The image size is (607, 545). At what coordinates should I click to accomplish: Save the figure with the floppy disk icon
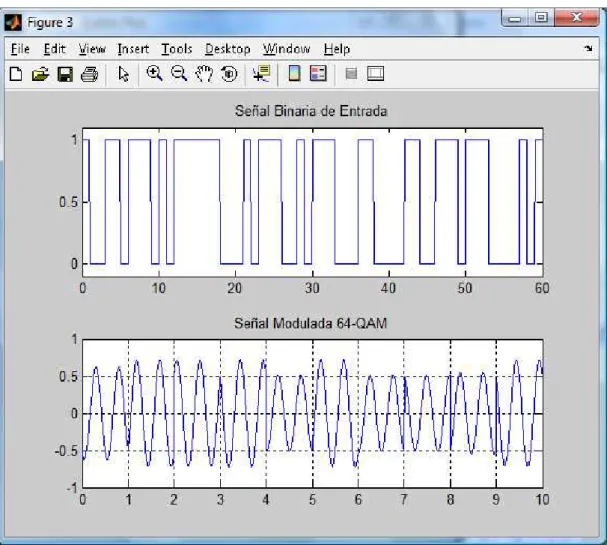pyautogui.click(x=65, y=74)
